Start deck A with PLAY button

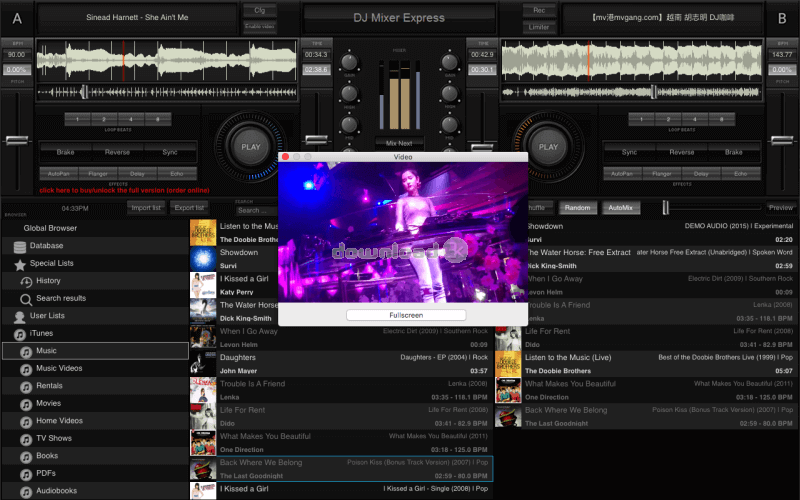click(x=251, y=147)
